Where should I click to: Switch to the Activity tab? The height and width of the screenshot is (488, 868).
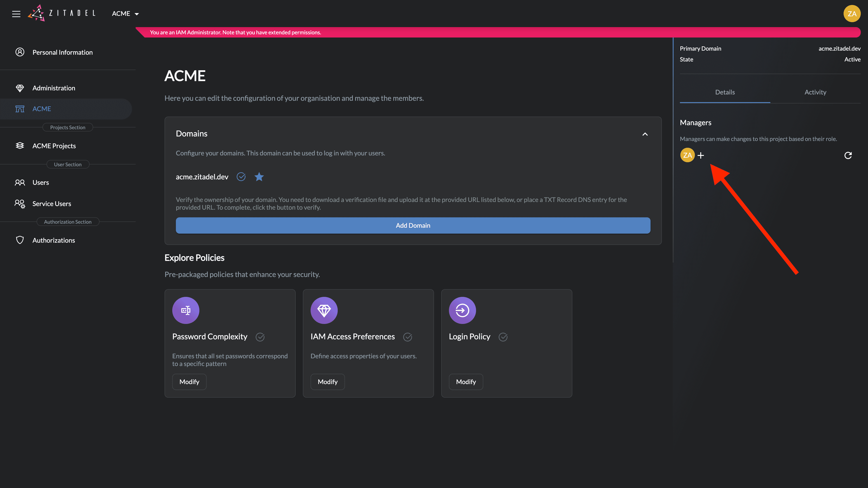pos(815,92)
